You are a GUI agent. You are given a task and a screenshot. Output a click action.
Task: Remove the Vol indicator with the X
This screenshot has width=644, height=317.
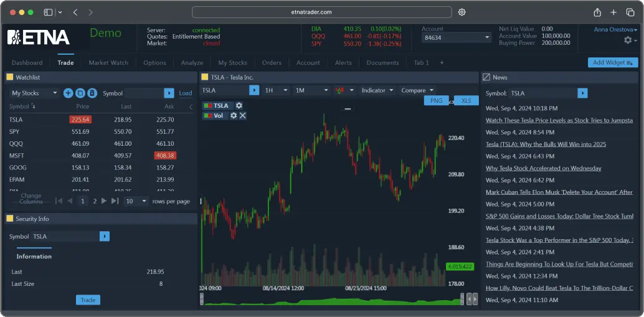pyautogui.click(x=242, y=116)
